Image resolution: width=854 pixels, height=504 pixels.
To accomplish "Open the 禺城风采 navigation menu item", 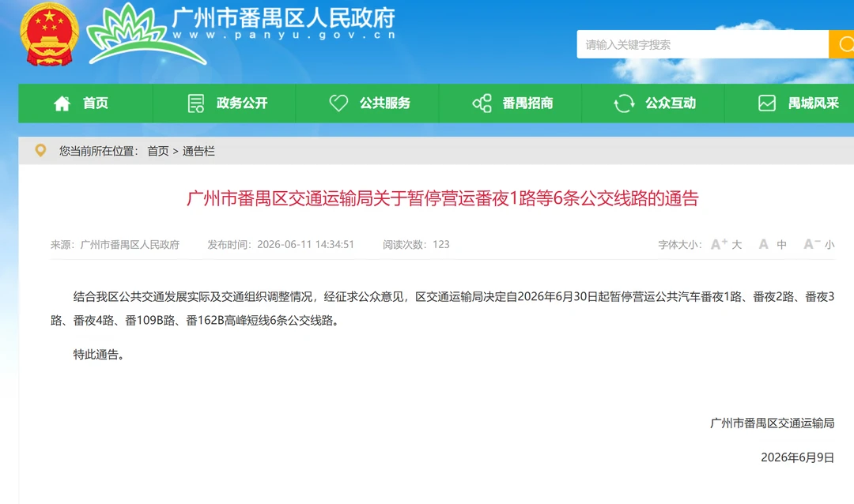I will pos(790,103).
